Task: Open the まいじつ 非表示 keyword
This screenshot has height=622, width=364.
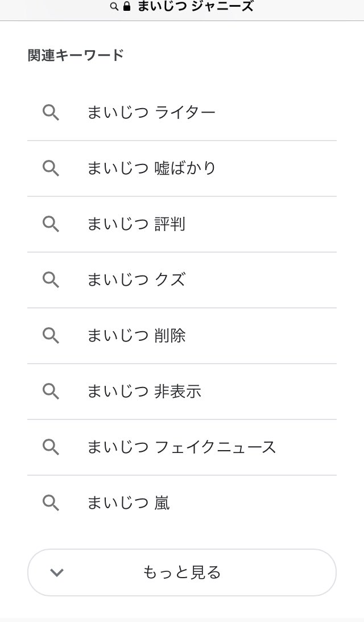Action: (x=144, y=392)
